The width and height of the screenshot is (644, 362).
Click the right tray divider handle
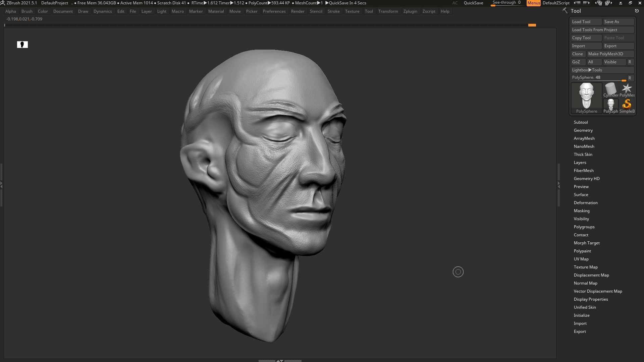click(558, 185)
